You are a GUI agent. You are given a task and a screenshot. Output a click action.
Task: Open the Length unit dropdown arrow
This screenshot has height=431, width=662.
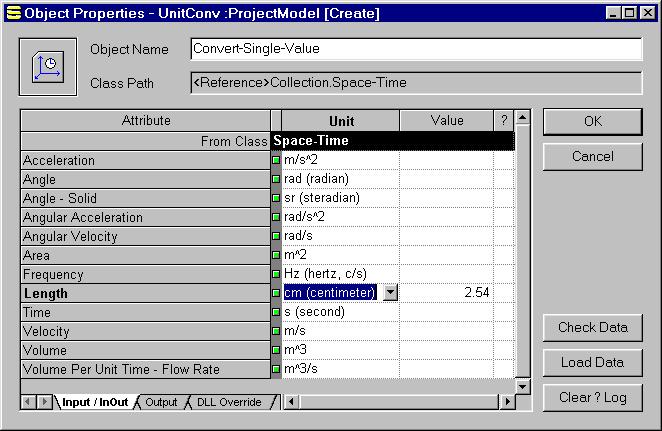(391, 293)
